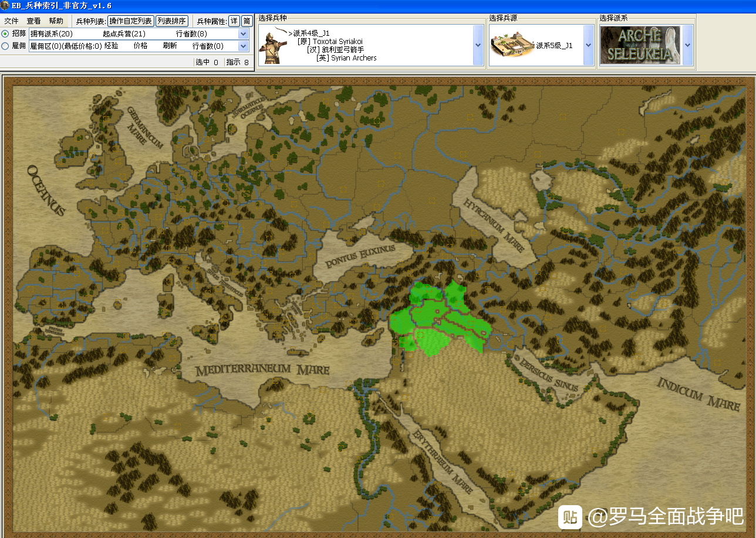Expand the 拥有派系(20) recruitment dropdown
Viewport: 756px width, 538px height.
pyautogui.click(x=244, y=33)
